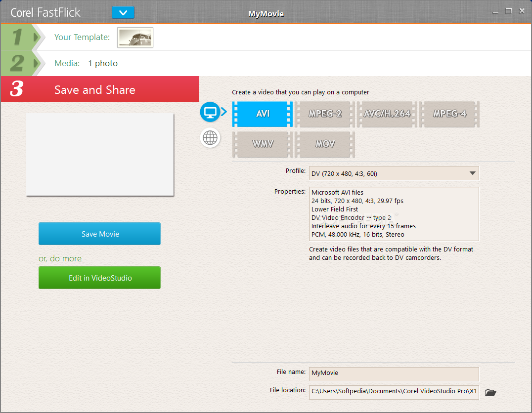Choose the AVI format
The width and height of the screenshot is (532, 413).
click(x=262, y=114)
